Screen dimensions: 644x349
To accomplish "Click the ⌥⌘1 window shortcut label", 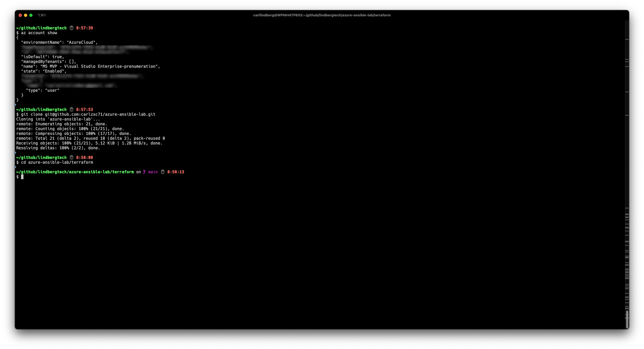I will tap(42, 15).
